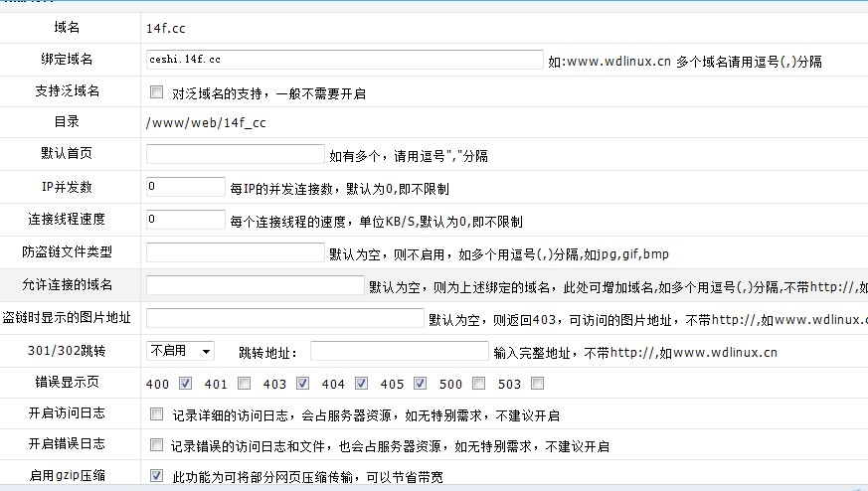Click the 连接线程速度 input box
Screen dimensions: 868x491
pos(185,220)
